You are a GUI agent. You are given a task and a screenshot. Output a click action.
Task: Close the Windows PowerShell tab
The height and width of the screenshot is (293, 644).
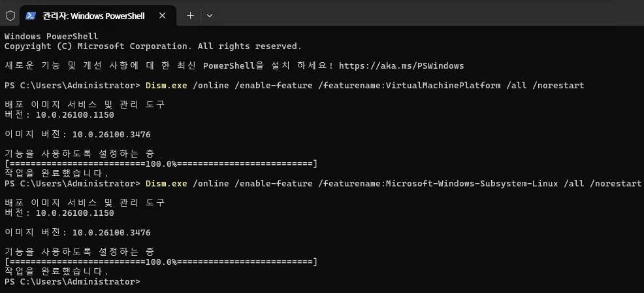[x=162, y=16]
